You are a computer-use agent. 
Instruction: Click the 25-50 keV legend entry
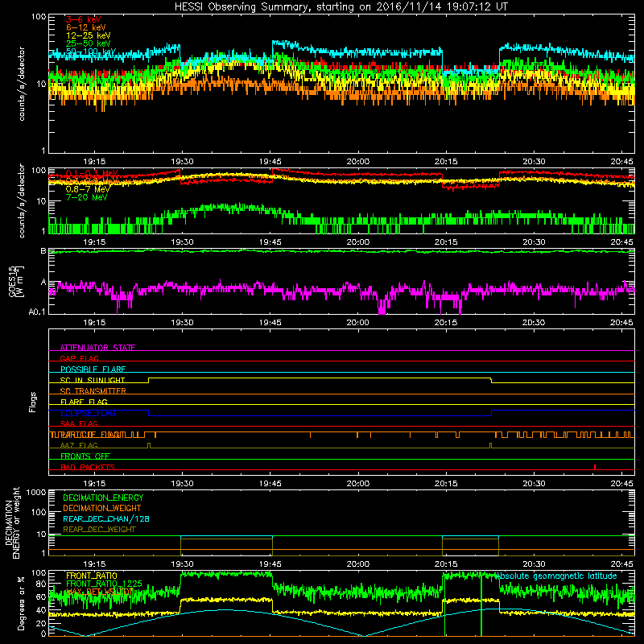click(x=88, y=43)
